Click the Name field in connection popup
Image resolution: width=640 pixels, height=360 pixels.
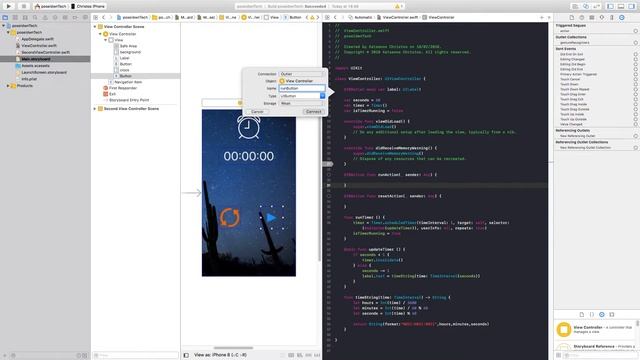(x=302, y=88)
